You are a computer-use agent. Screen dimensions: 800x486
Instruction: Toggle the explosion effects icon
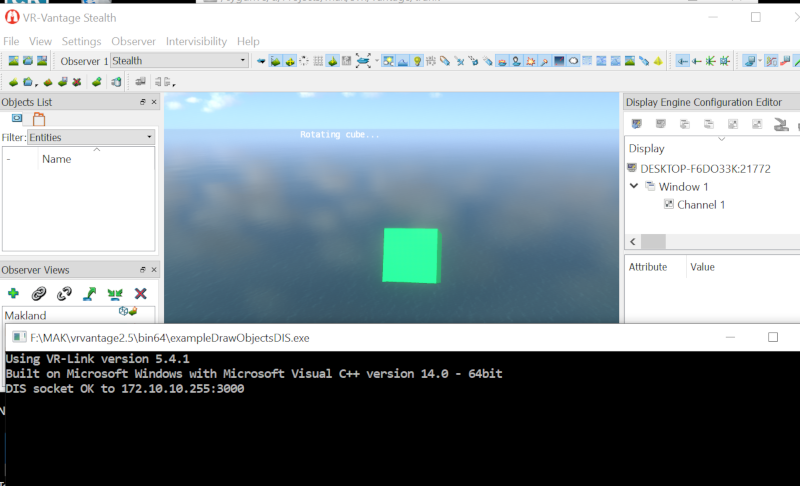(531, 61)
